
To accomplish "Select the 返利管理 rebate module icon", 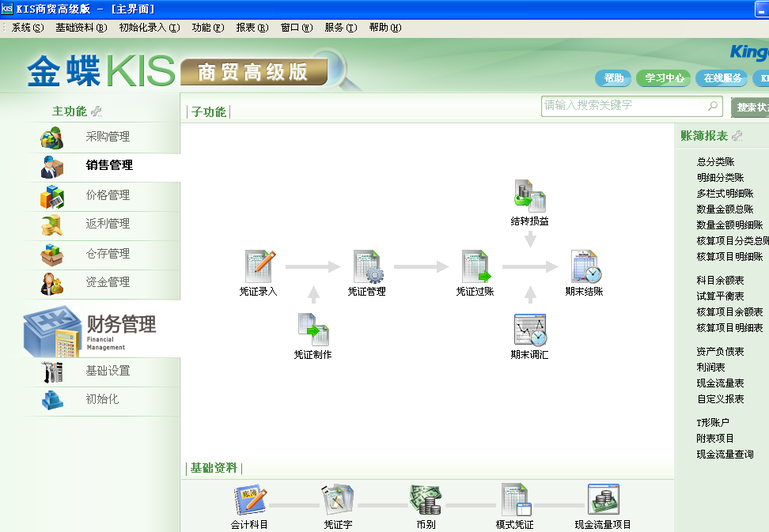I will (52, 225).
